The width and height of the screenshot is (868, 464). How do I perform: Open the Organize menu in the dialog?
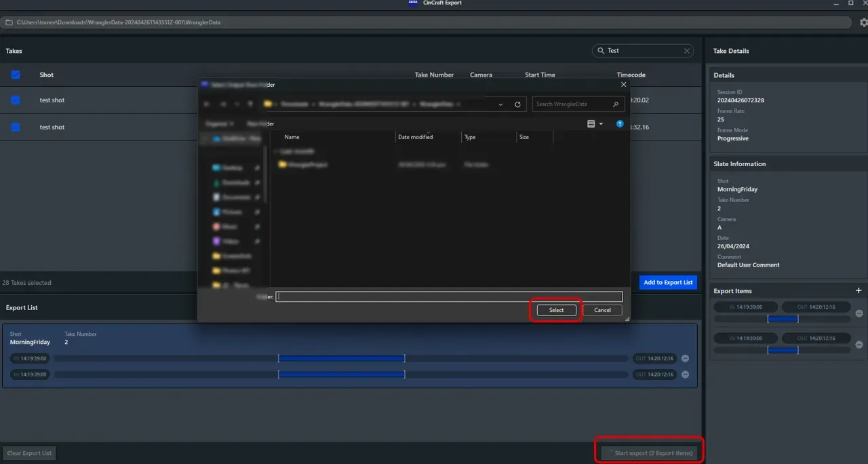(220, 124)
